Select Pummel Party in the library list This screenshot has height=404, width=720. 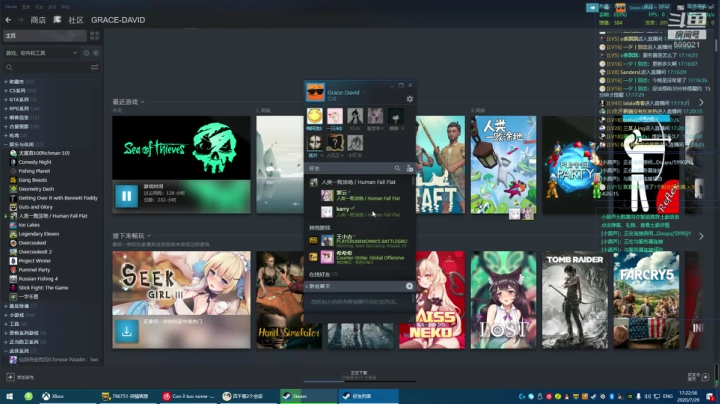34,270
